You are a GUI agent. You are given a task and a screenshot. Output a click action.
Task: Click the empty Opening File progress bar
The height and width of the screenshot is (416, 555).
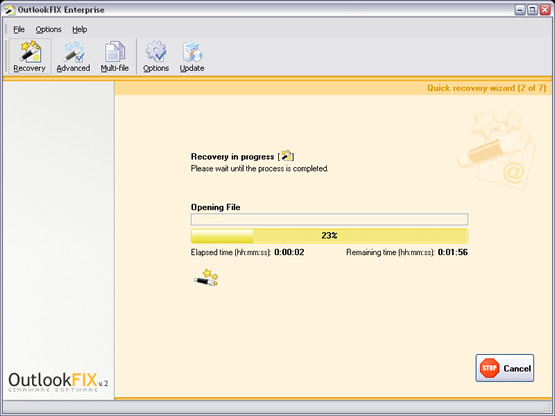329,219
